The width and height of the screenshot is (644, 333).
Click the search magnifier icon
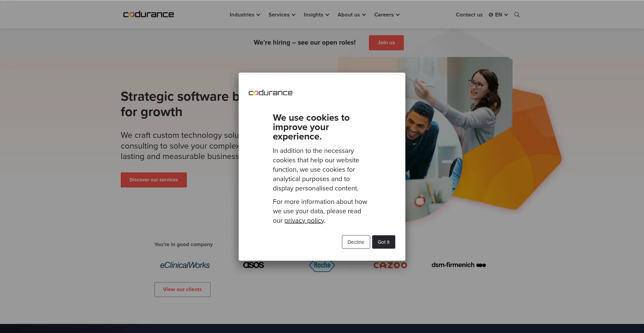pyautogui.click(x=517, y=15)
